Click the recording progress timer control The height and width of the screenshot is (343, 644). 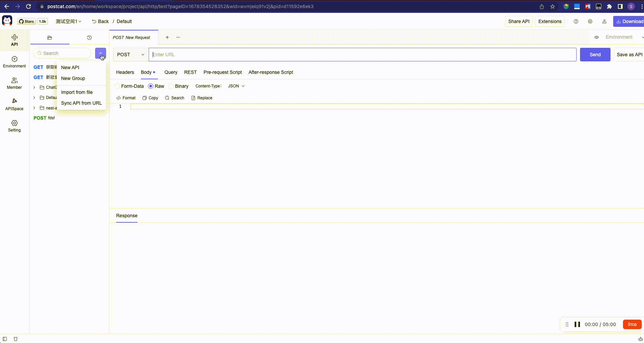(600, 324)
